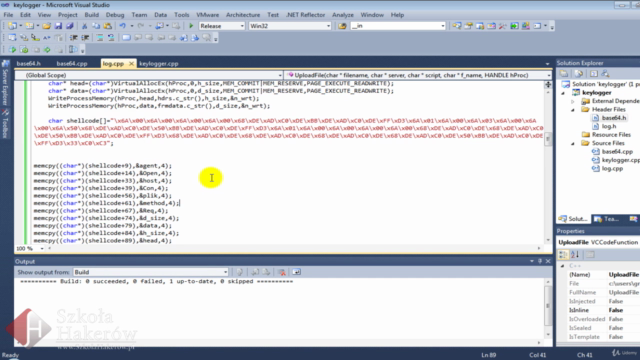Collapse the Source Files folder
The image size is (640, 360).
572,144
